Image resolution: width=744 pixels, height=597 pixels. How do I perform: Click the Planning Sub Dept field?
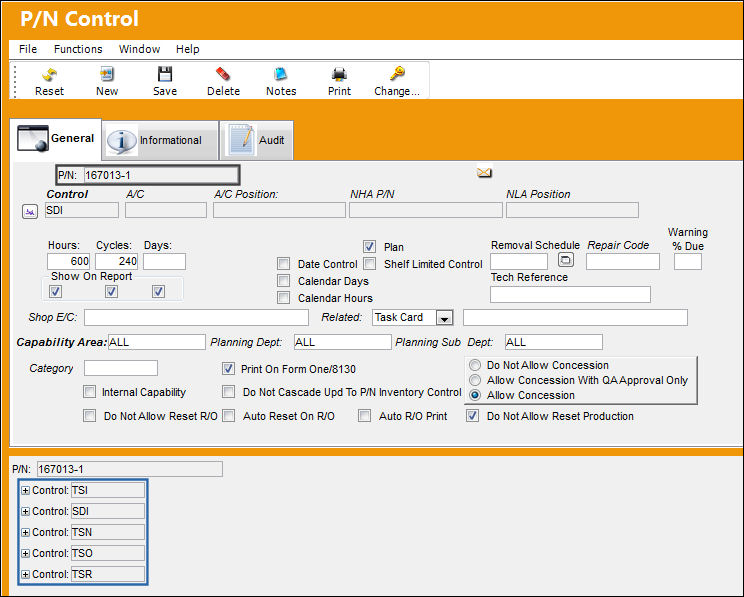coord(554,342)
